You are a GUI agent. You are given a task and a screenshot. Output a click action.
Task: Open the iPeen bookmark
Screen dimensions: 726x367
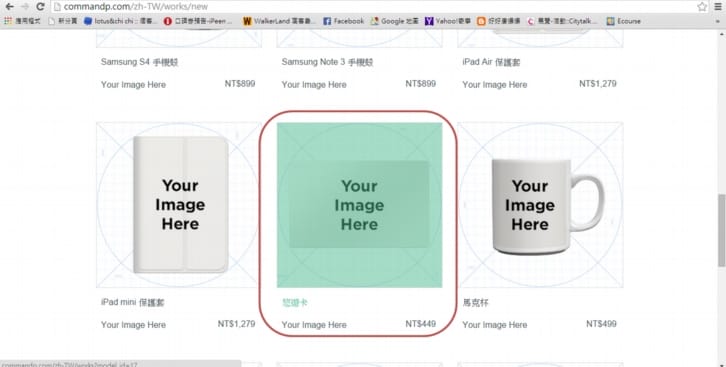pyautogui.click(x=198, y=21)
